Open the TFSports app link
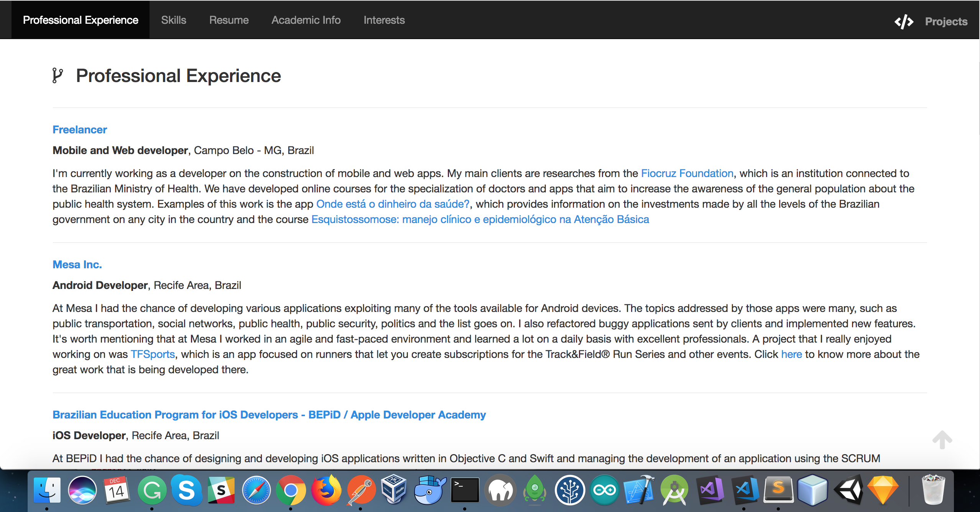This screenshot has width=980, height=512. coord(153,354)
